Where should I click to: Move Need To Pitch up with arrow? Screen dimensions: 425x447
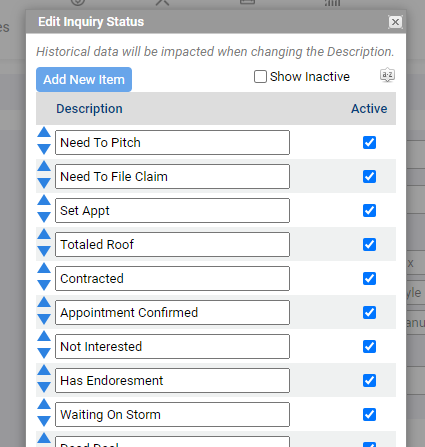44,132
